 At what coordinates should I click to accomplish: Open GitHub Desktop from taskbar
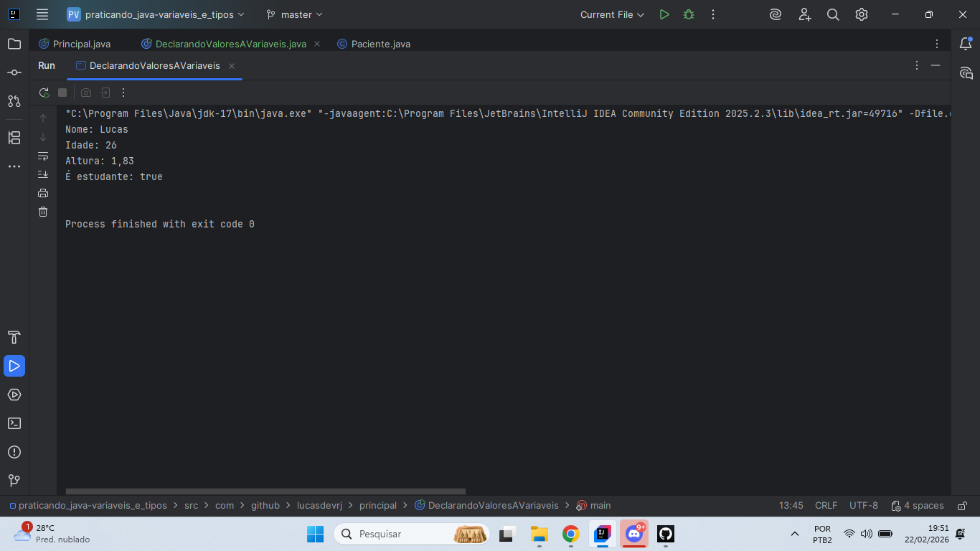pos(666,534)
